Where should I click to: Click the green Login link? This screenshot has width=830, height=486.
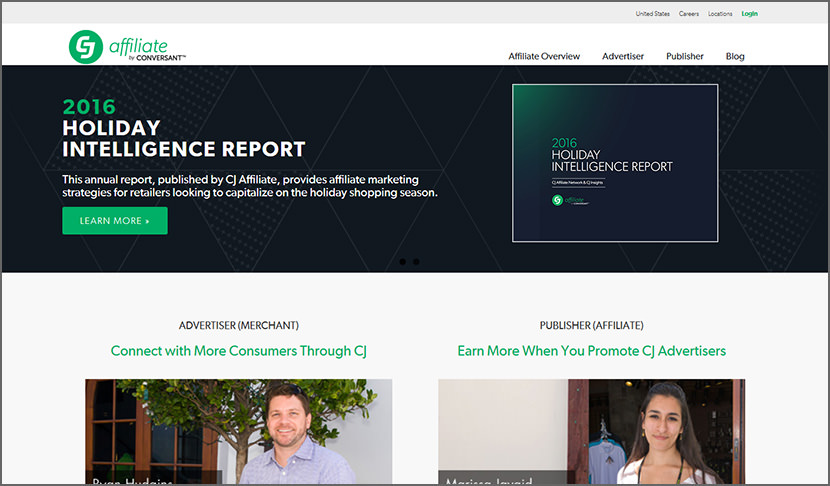pyautogui.click(x=750, y=14)
